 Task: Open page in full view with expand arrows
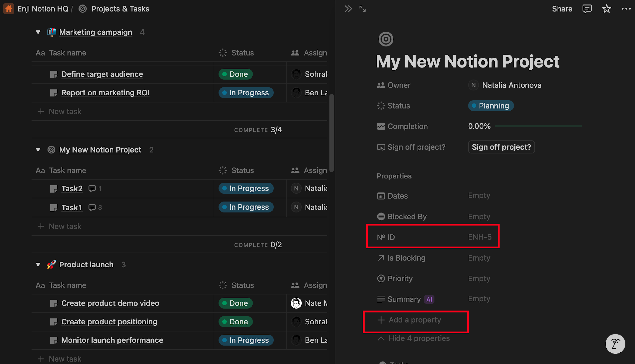point(362,9)
